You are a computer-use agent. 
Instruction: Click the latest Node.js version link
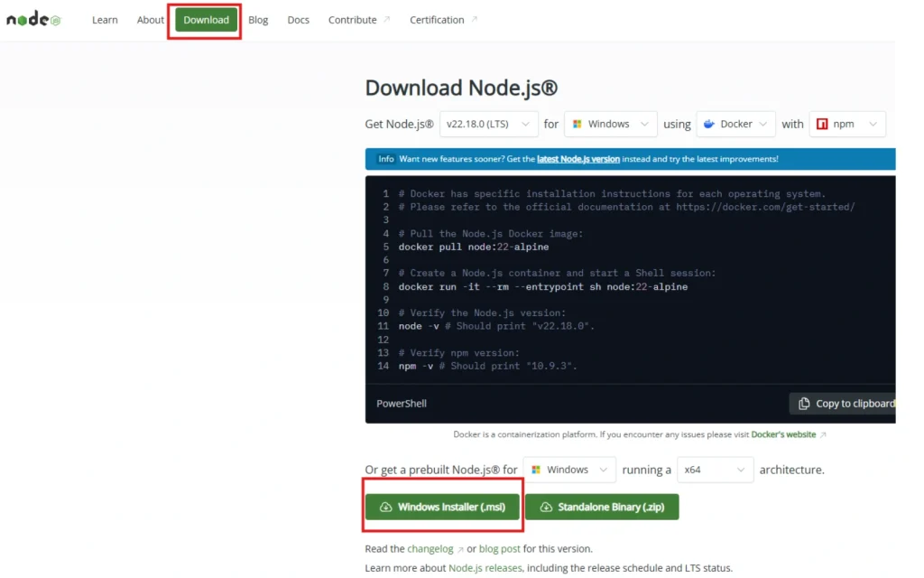[x=578, y=159]
